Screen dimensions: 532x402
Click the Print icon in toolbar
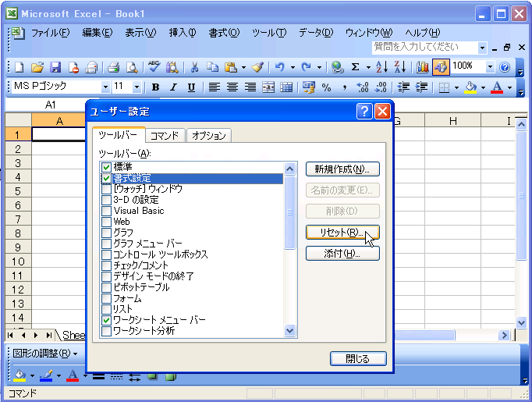[x=114, y=67]
